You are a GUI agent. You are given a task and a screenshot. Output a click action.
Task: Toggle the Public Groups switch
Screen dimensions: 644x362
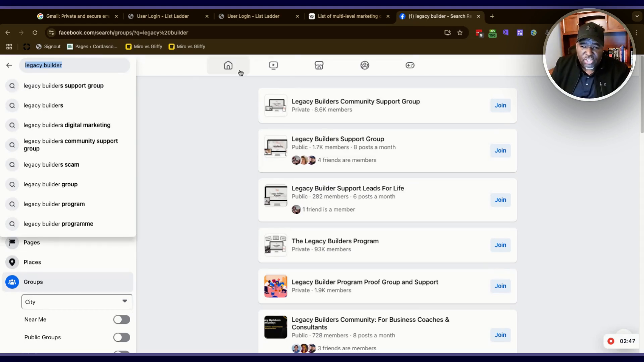pos(121,337)
